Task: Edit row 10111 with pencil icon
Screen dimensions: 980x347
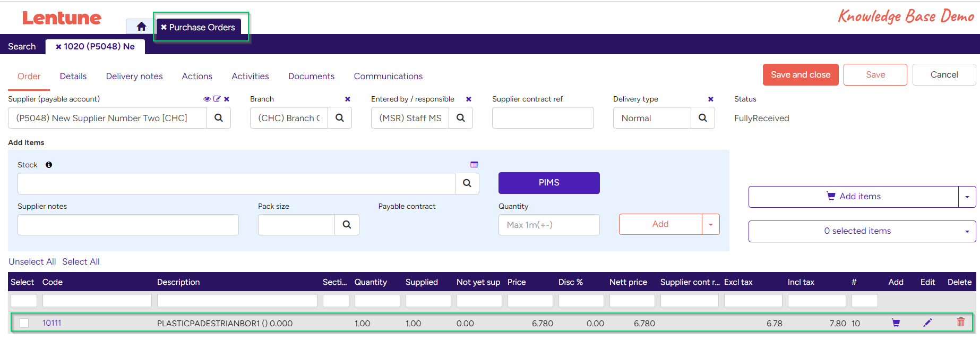Action: tap(927, 323)
